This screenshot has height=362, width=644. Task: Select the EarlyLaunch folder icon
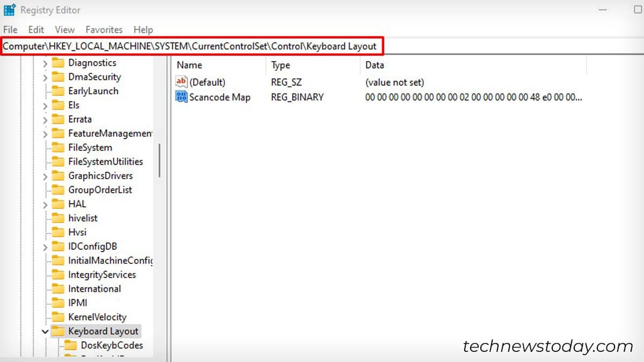[58, 91]
